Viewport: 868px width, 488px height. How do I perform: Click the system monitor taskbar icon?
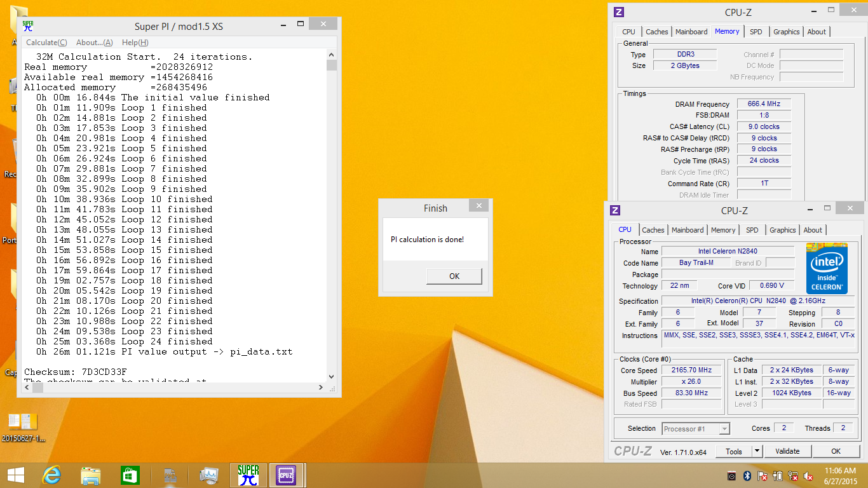208,475
